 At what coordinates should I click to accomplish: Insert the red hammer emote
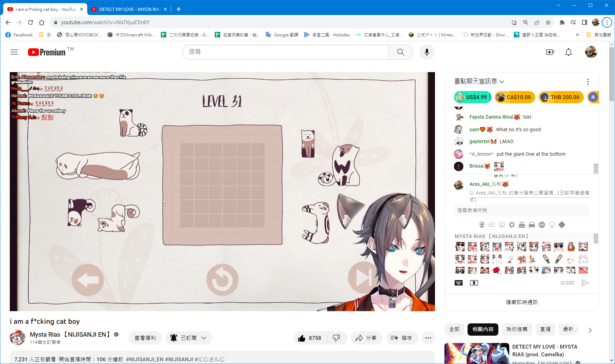[497, 270]
